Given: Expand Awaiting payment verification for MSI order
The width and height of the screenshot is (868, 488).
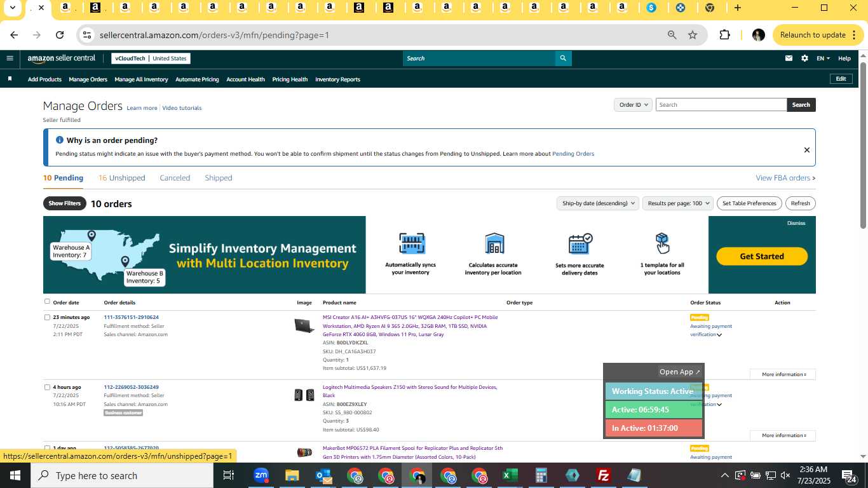Looking at the screenshot, I should point(719,335).
